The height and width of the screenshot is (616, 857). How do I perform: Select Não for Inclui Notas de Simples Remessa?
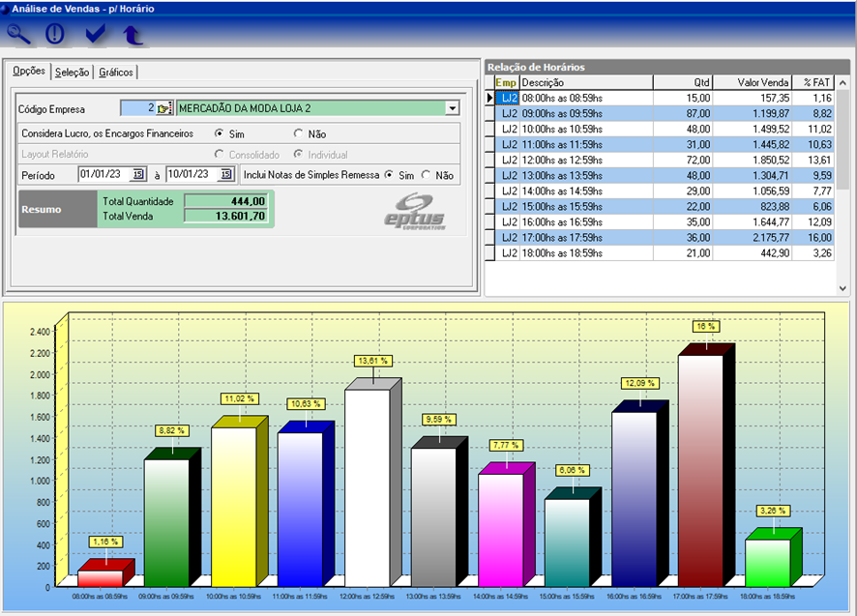(x=427, y=175)
